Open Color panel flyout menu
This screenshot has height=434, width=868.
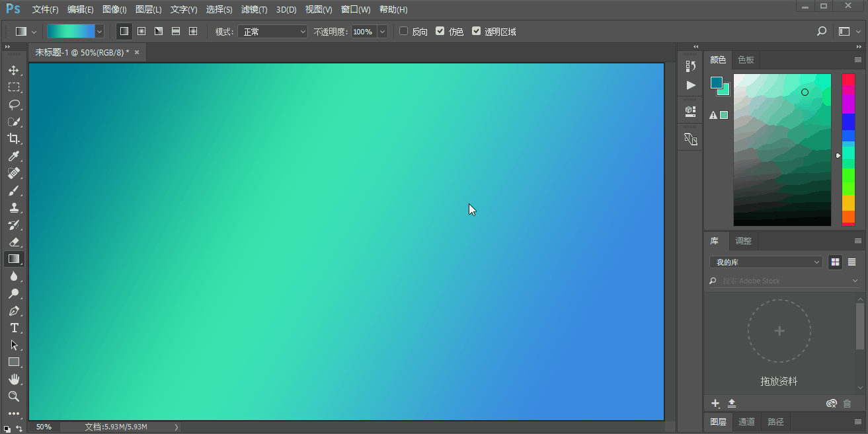858,60
